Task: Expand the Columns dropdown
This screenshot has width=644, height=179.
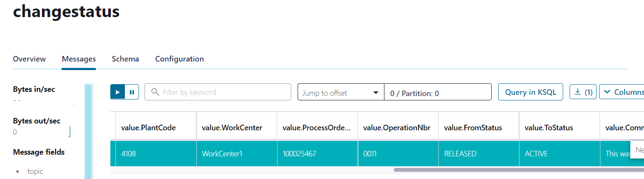Action: (x=622, y=92)
